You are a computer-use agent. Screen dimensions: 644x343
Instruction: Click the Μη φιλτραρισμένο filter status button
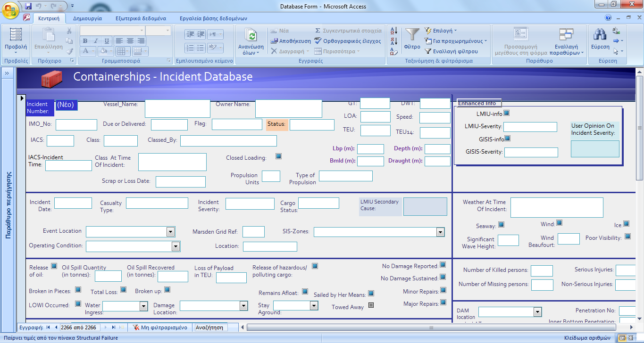click(x=160, y=327)
